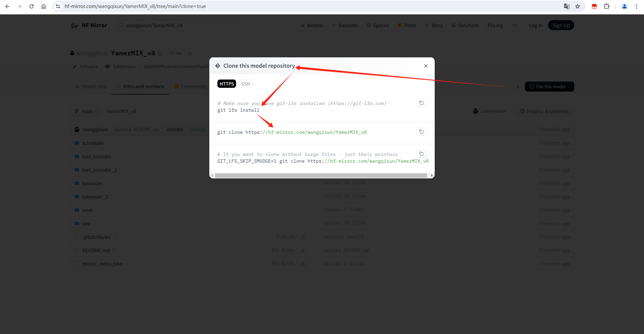Click the Log In link
The width and height of the screenshot is (644, 334).
536,25
